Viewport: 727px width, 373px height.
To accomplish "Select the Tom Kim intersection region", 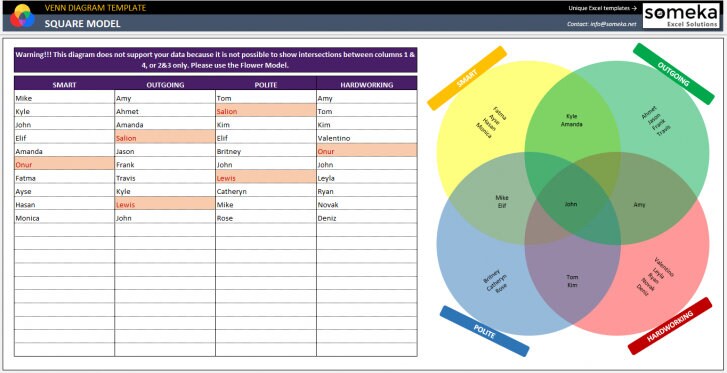I will [x=572, y=281].
